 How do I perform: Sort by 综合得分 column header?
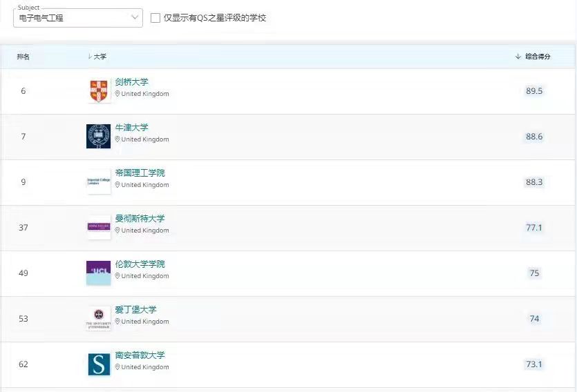coord(533,56)
